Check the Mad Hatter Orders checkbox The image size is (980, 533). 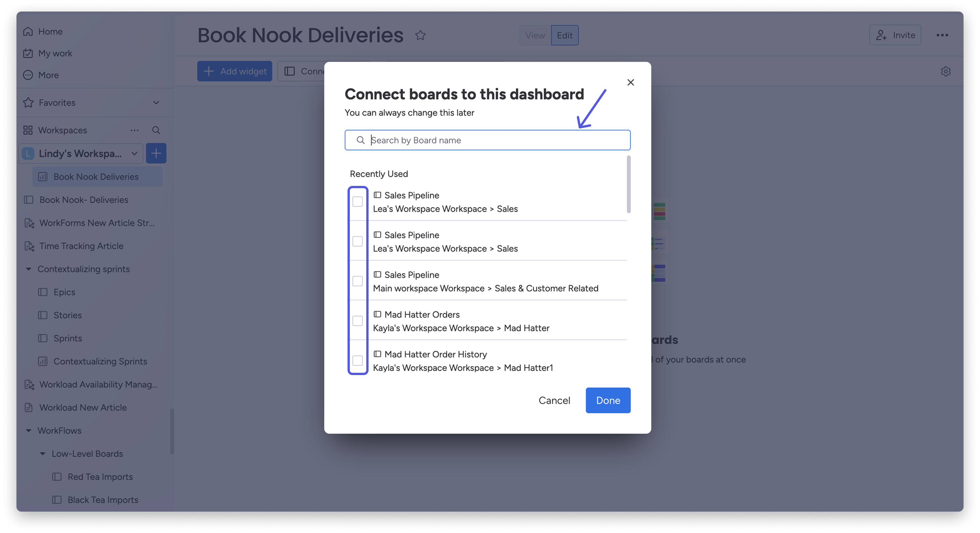pyautogui.click(x=357, y=321)
